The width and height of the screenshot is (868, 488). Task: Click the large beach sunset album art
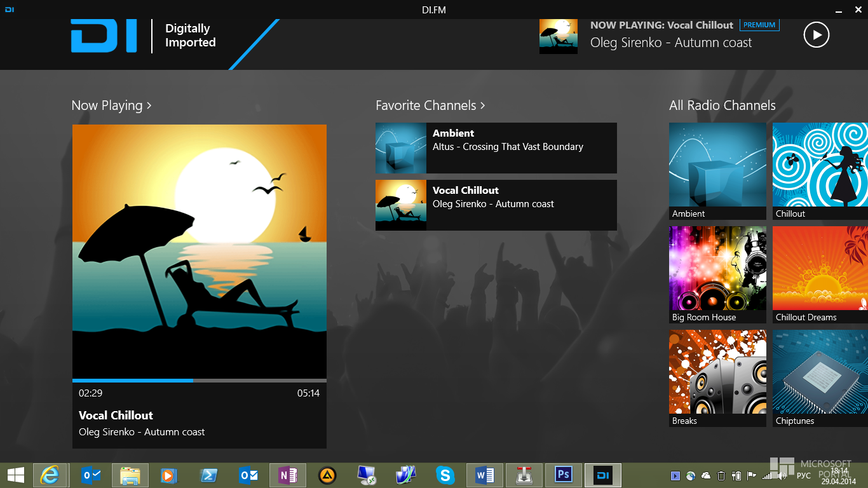point(200,252)
